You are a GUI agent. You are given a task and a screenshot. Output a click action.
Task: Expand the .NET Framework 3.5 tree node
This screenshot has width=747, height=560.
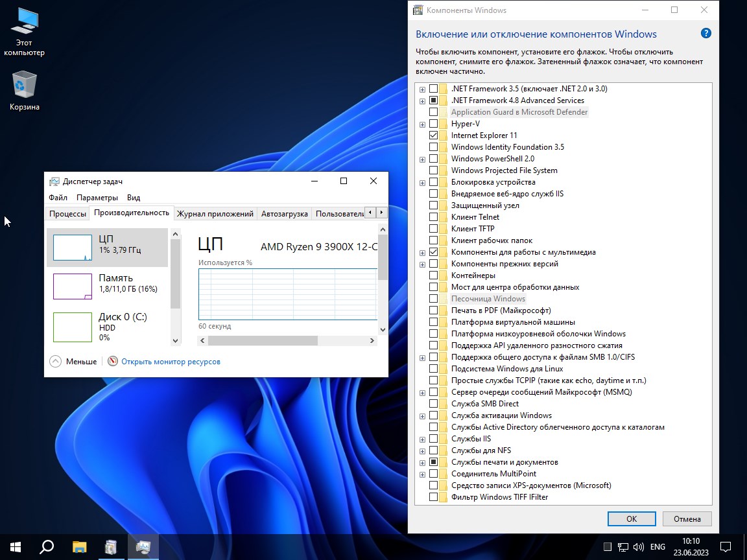click(423, 89)
